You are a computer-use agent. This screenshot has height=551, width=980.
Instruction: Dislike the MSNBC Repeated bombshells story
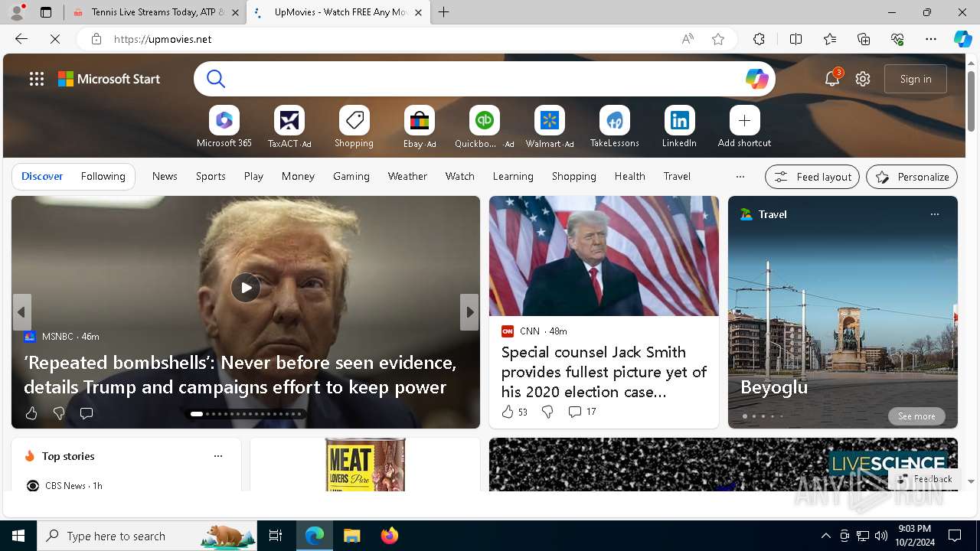[59, 413]
